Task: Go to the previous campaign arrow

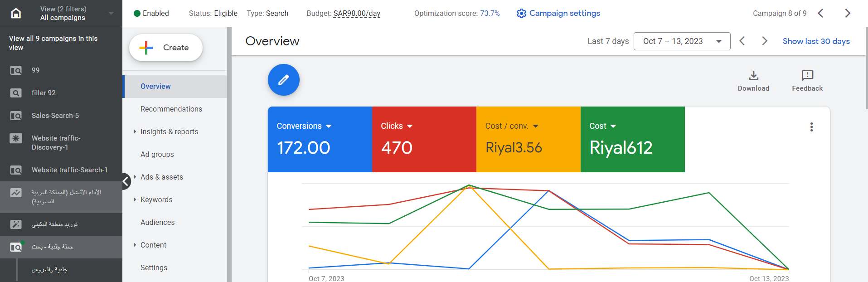Action: (820, 13)
